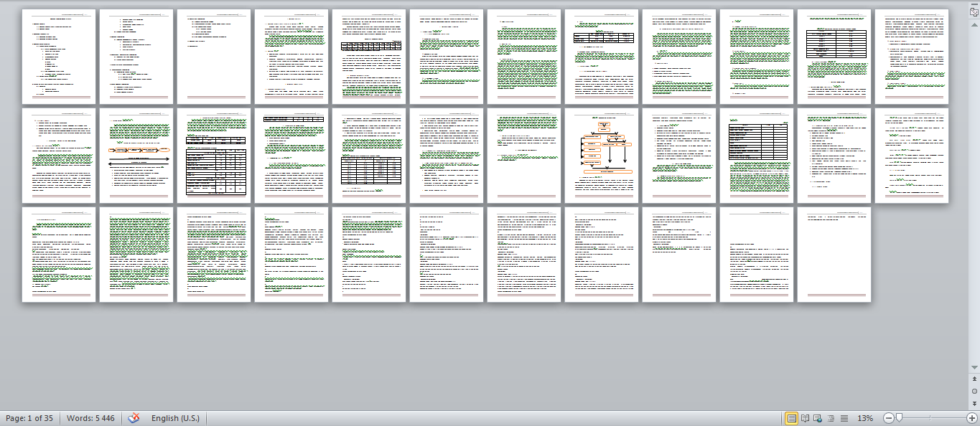Click the vertical scrollbar up arrow
The width and height of the screenshot is (980, 426).
[x=974, y=25]
